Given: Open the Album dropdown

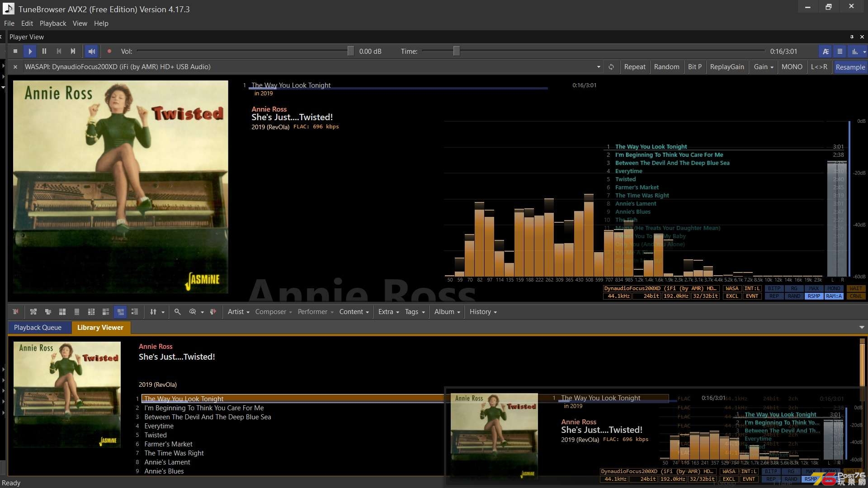Looking at the screenshot, I should click(x=448, y=312).
